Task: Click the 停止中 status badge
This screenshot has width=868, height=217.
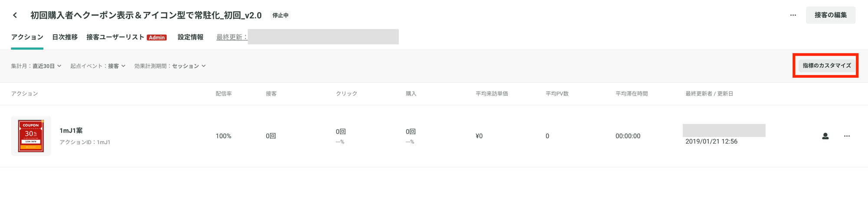Action: 280,15
